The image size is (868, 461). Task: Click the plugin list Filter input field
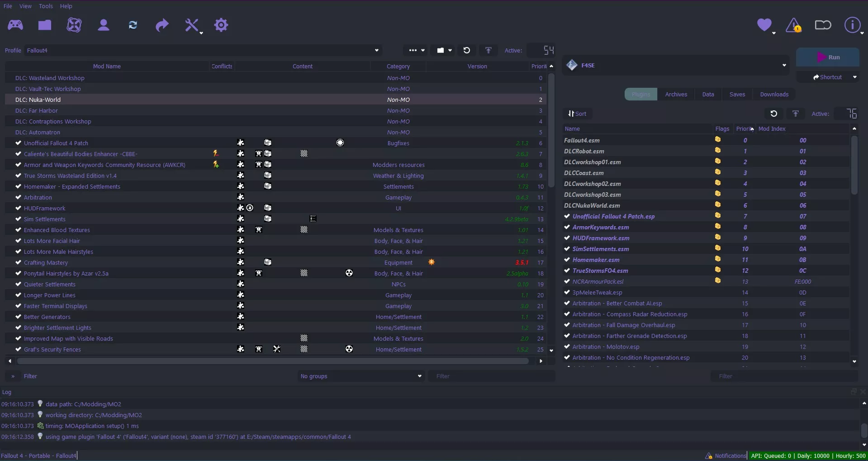(x=784, y=376)
